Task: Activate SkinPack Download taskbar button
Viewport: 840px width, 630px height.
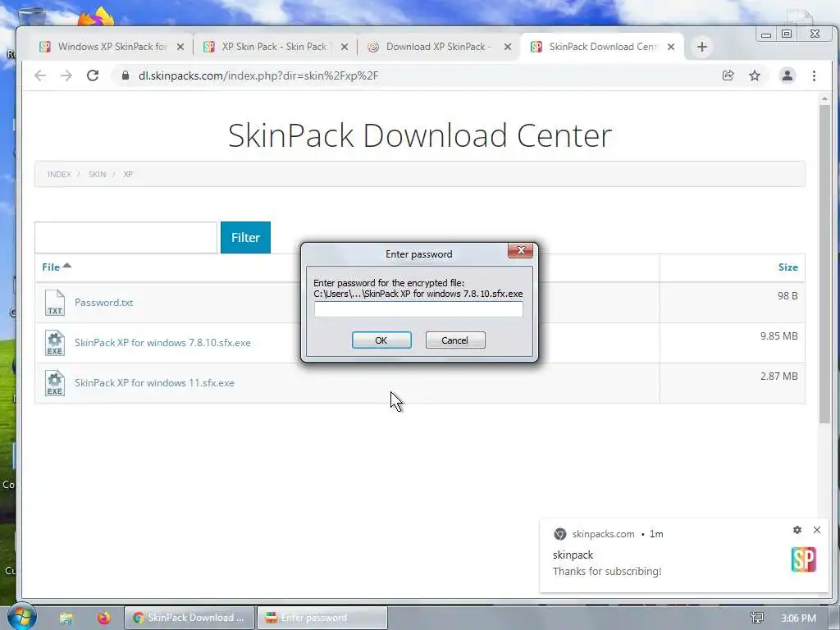Action: [x=189, y=618]
